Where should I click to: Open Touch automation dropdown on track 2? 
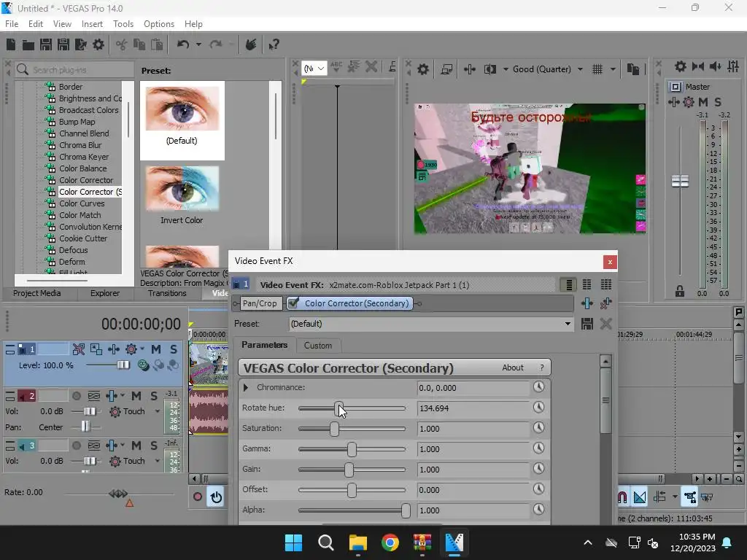coord(158,411)
